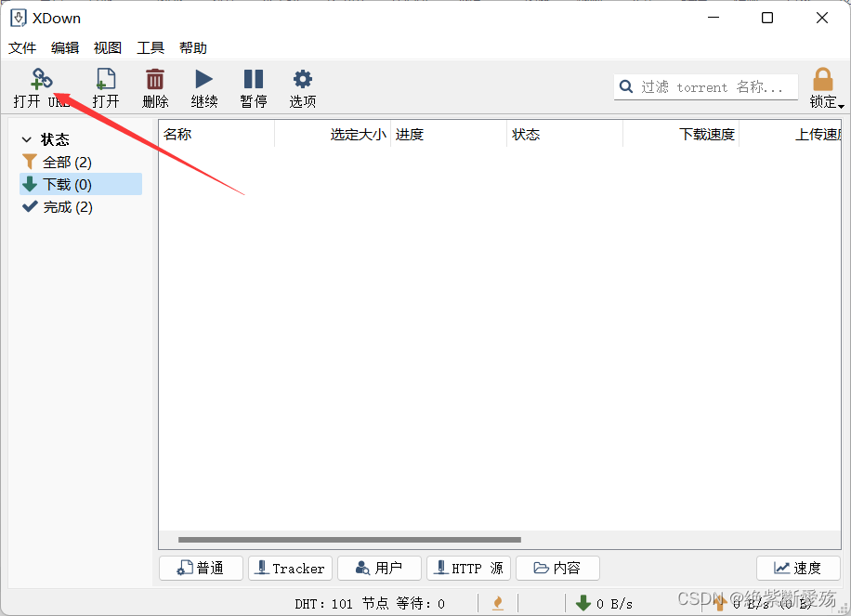Click the search magnifier icon
The width and height of the screenshot is (851, 616).
point(626,86)
